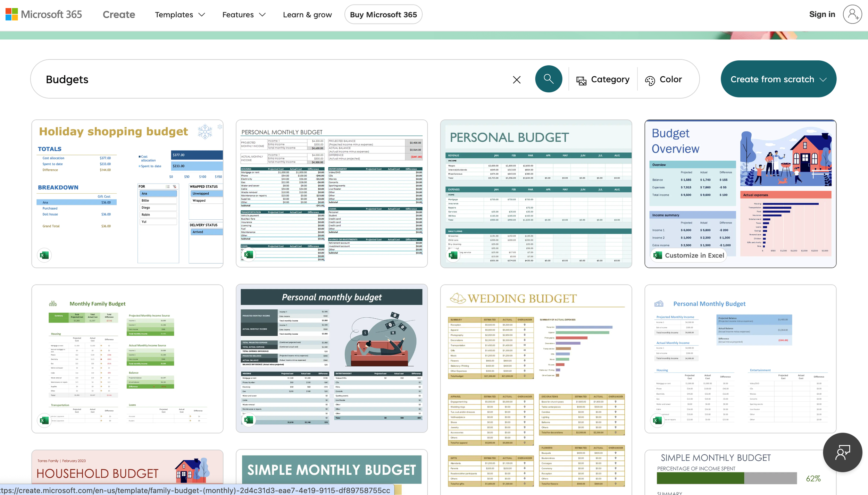
Task: Click the teal search magnifier button
Action: click(x=548, y=79)
